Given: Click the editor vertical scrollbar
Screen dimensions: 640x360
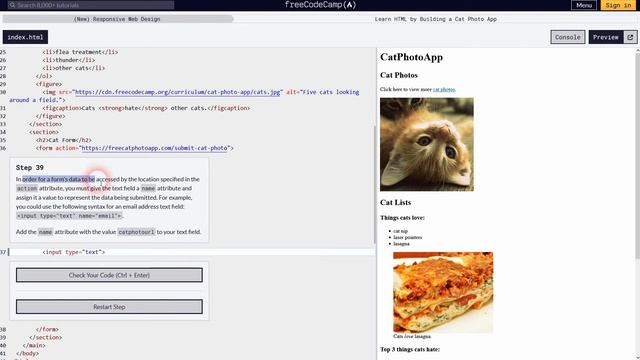Looking at the screenshot, I should [374, 186].
